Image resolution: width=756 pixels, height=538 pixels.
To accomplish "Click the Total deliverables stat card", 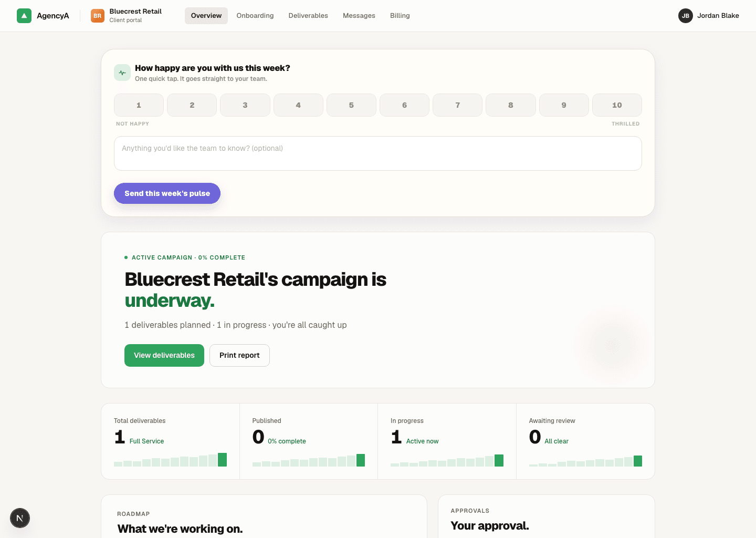I will click(x=171, y=441).
